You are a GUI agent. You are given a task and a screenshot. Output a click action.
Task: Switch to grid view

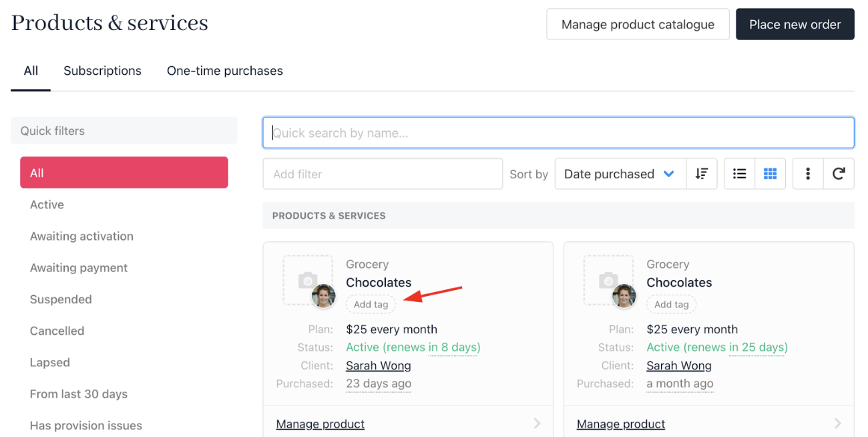pyautogui.click(x=770, y=174)
